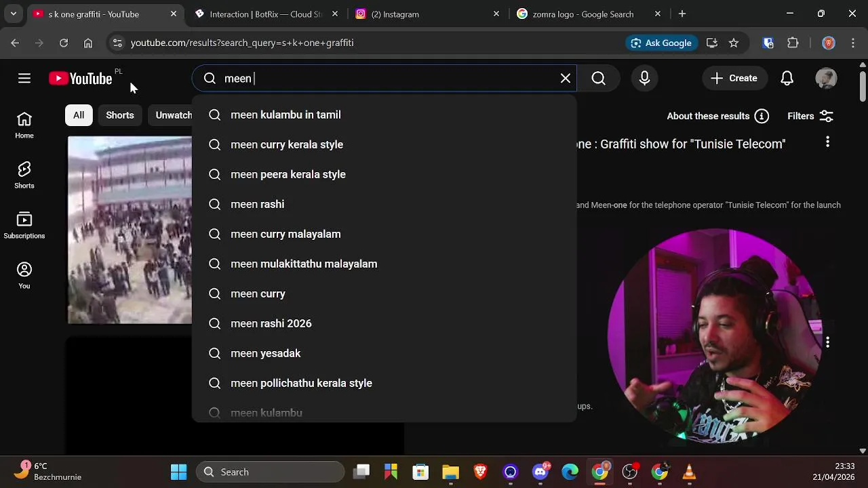Open the YouTube guide hamburger menu
The image size is (868, 488).
point(24,79)
